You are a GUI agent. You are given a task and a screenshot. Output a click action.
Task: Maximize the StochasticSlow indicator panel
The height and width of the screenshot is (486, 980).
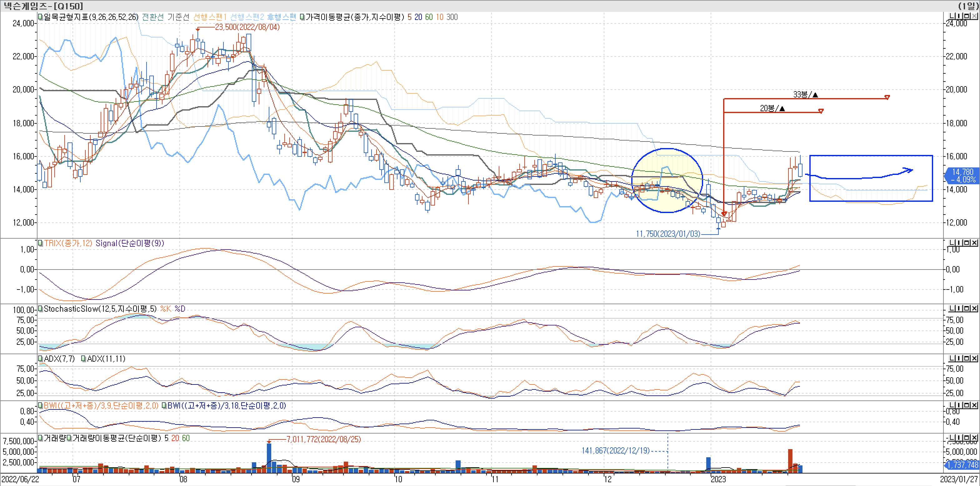967,308
